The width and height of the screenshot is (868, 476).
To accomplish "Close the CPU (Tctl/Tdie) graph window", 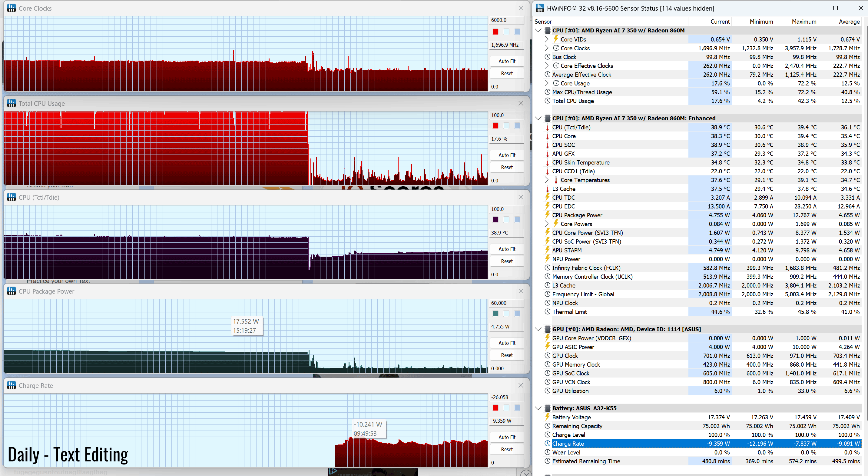I will tap(521, 197).
